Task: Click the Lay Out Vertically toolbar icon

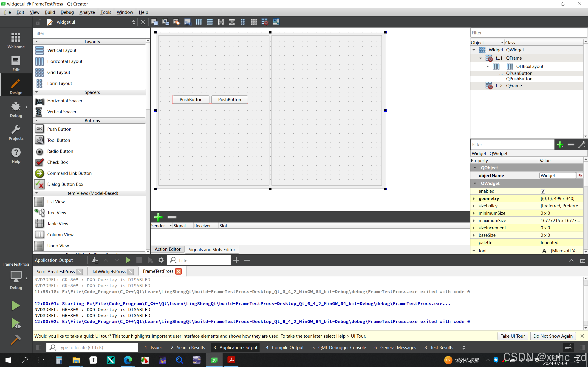Action: 210,22
